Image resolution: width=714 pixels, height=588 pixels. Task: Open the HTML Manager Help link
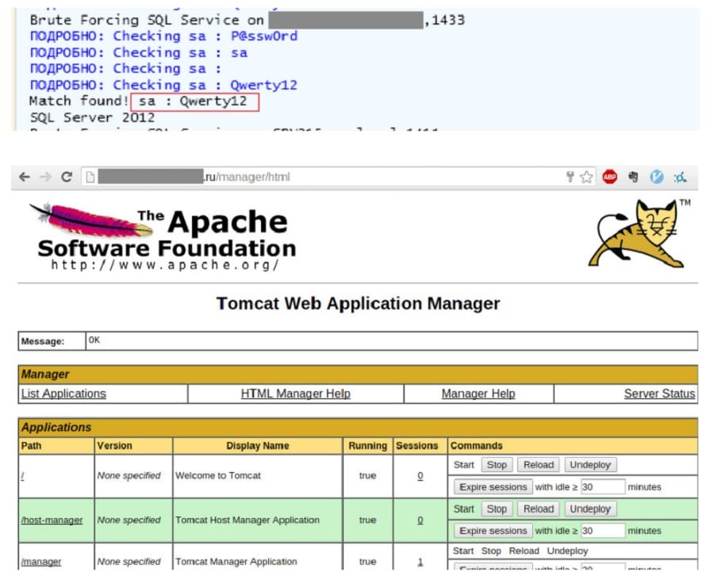point(295,394)
